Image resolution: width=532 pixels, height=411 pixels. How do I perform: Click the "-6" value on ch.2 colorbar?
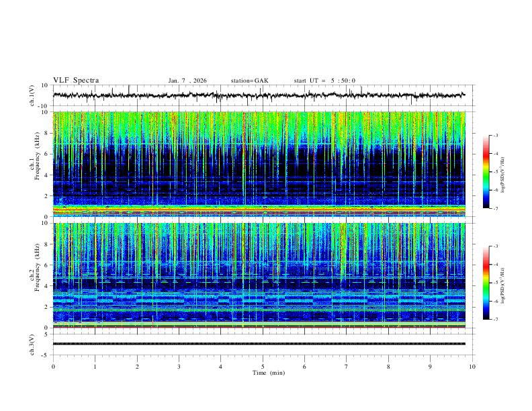pyautogui.click(x=496, y=301)
